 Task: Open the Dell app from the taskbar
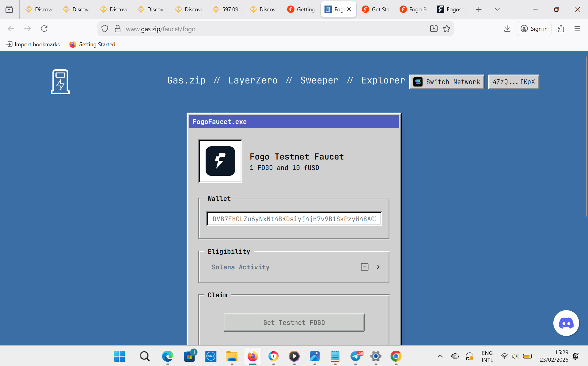[211, 356]
